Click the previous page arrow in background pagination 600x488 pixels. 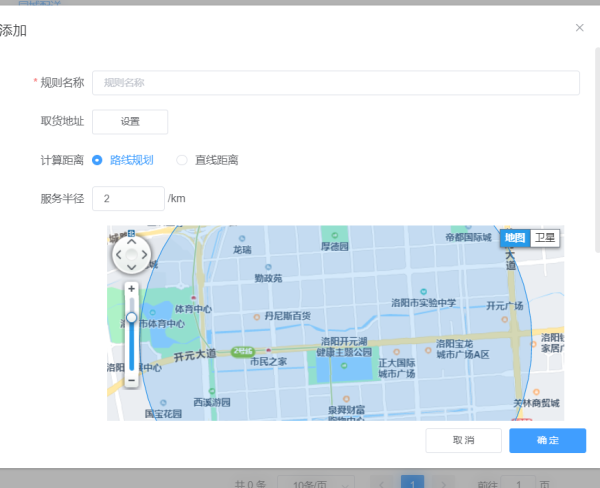click(x=382, y=484)
